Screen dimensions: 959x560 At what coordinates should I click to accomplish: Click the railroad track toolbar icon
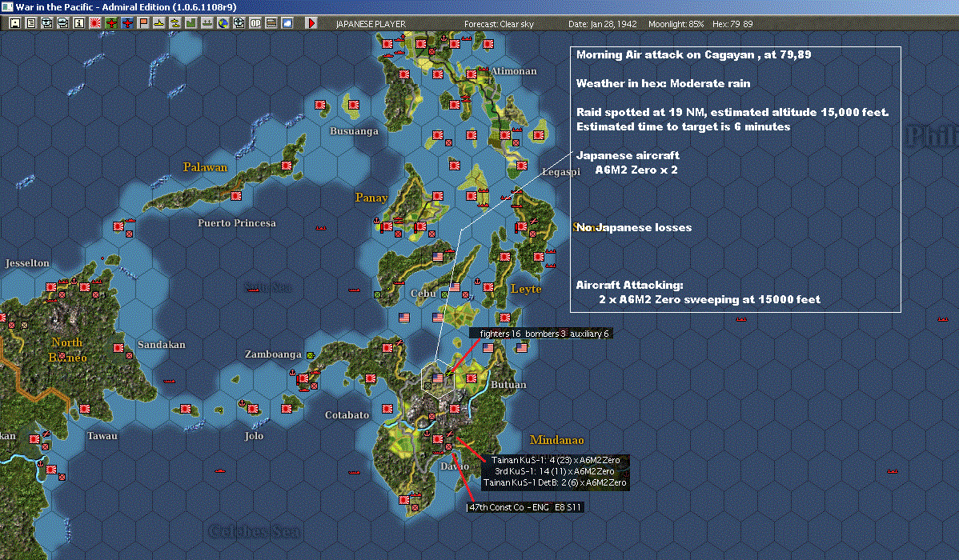tap(271, 23)
